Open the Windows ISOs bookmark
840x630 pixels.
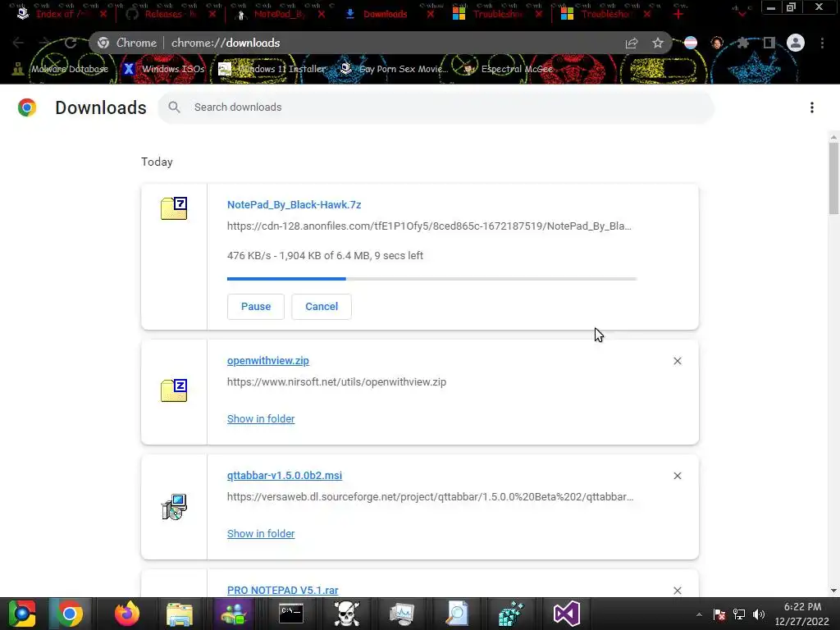(x=164, y=69)
